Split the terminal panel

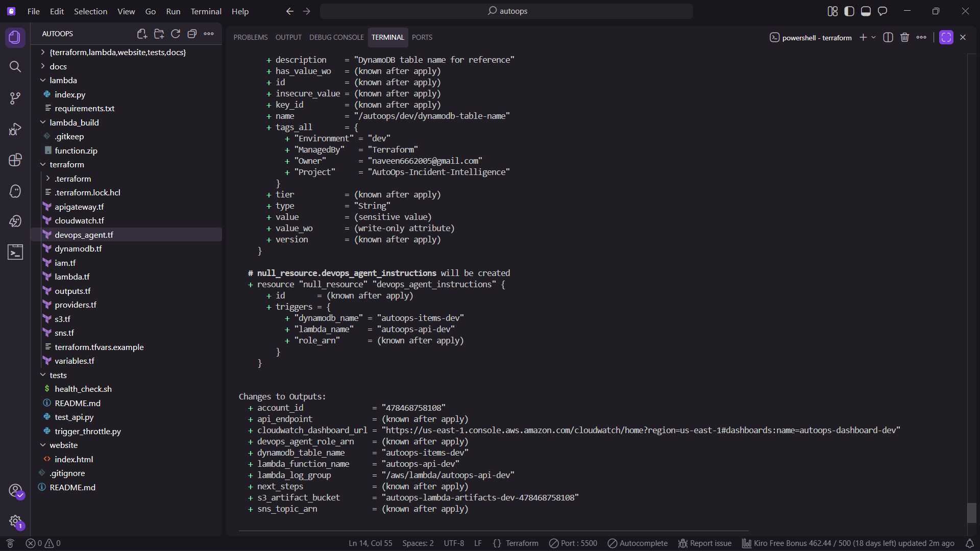coord(888,37)
